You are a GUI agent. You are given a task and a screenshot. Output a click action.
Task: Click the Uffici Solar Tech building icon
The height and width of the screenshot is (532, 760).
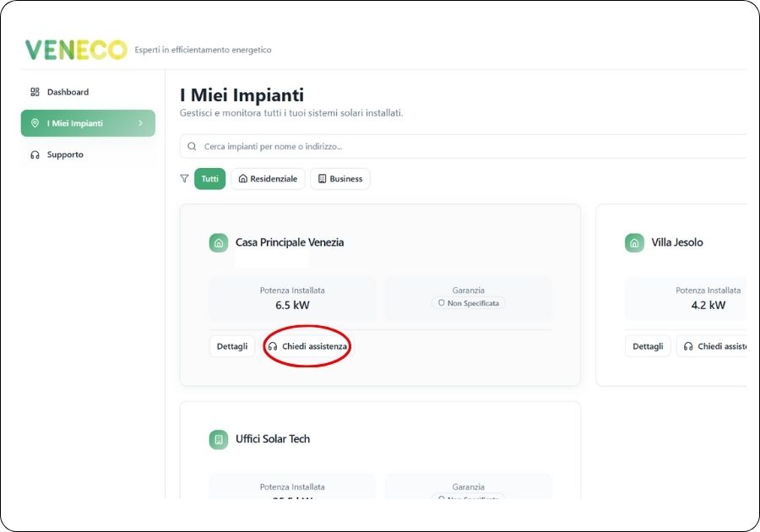coord(219,439)
